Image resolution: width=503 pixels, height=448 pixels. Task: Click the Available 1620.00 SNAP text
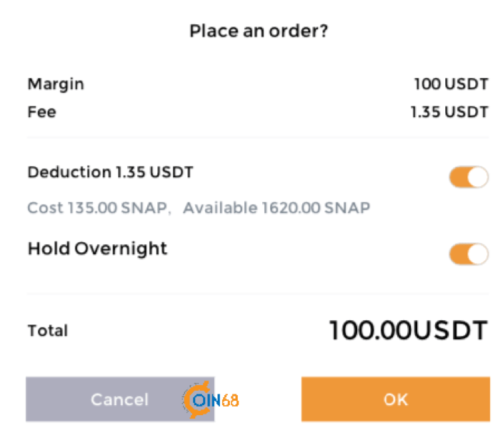click(x=277, y=208)
